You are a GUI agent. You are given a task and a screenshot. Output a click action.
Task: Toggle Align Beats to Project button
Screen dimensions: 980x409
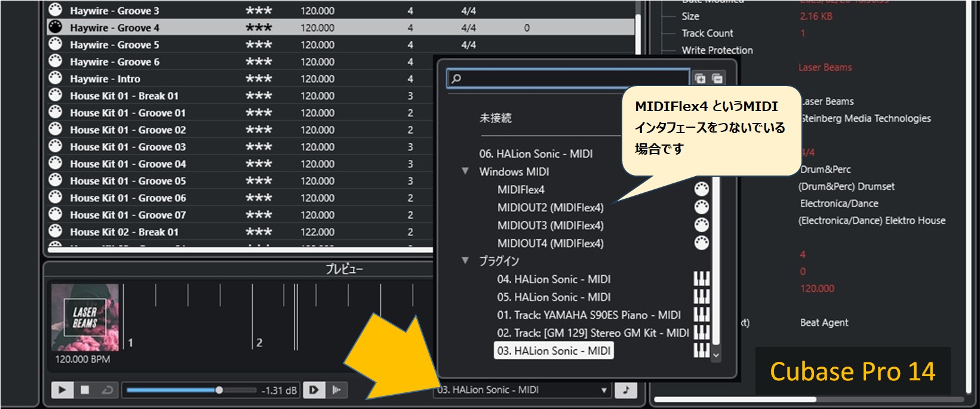pos(337,390)
